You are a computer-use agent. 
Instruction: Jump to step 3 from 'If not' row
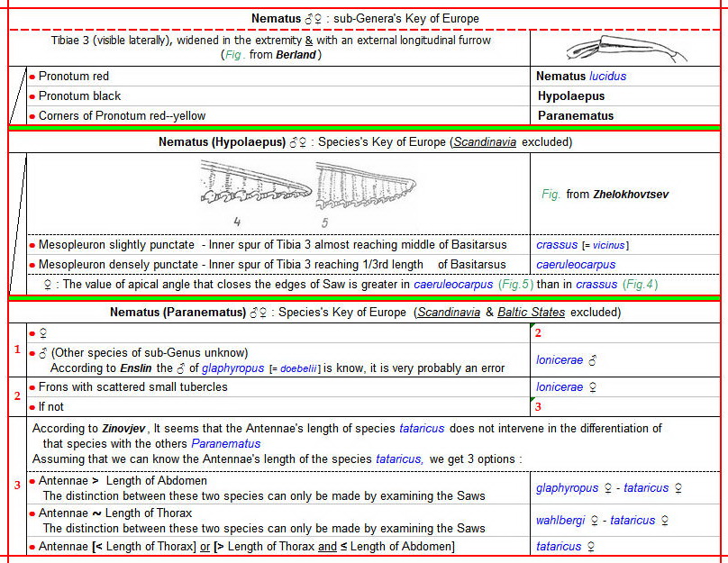click(x=538, y=407)
